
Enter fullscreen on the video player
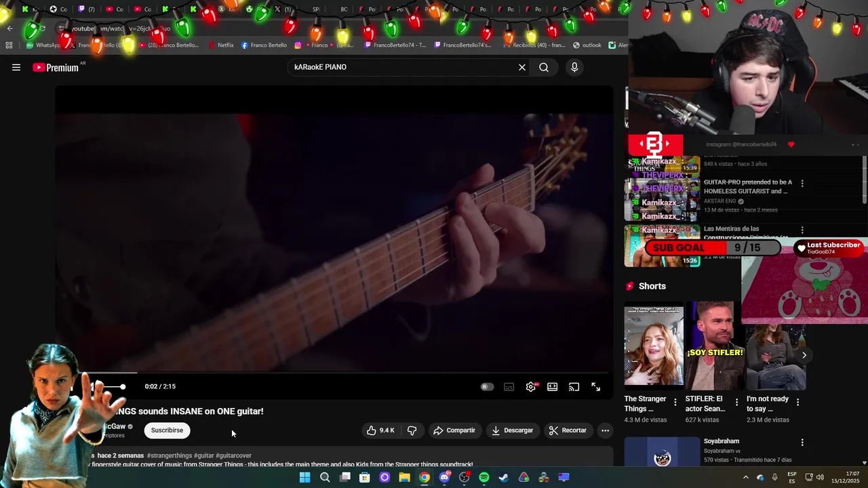595,386
